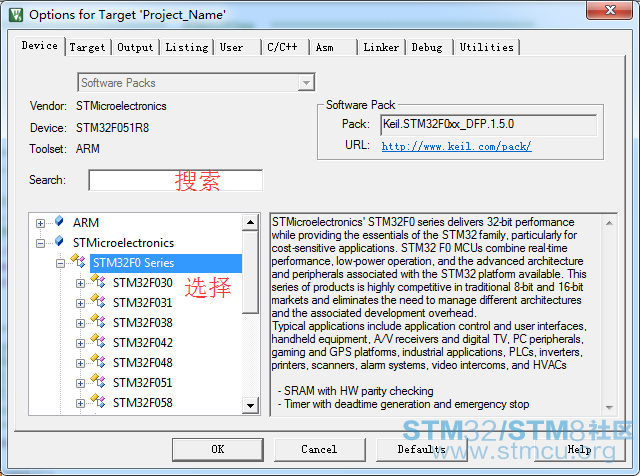Select STM32F031 in the device tree
Image resolution: width=640 pixels, height=476 pixels.
tap(142, 303)
